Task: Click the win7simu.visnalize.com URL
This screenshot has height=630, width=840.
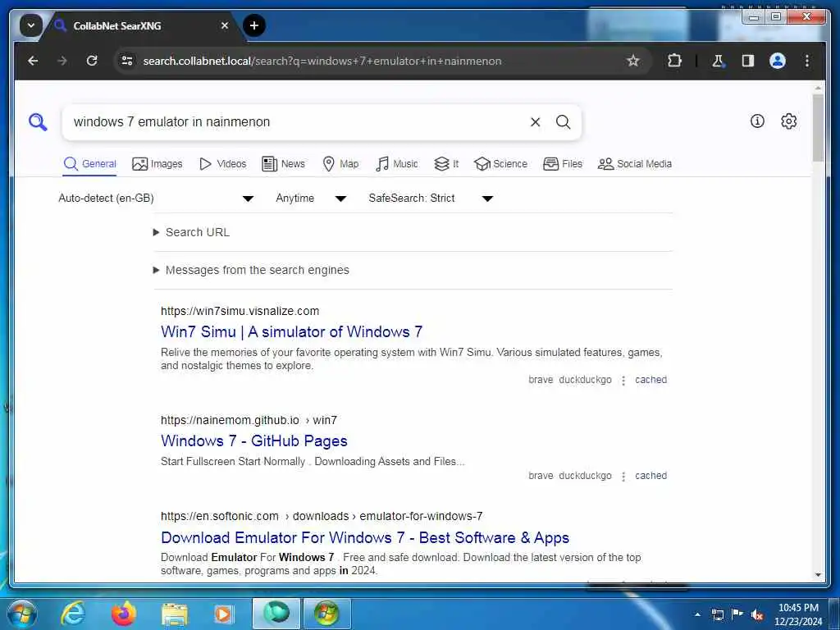Action: (240, 311)
